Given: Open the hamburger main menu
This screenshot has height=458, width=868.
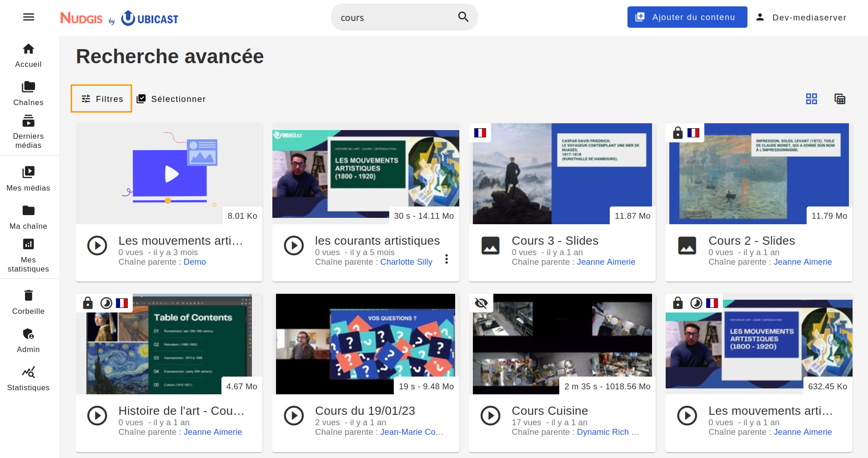Looking at the screenshot, I should (x=29, y=17).
